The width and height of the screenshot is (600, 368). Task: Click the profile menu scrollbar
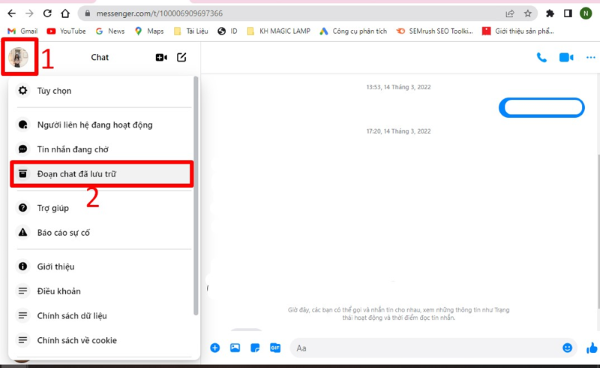click(x=196, y=195)
